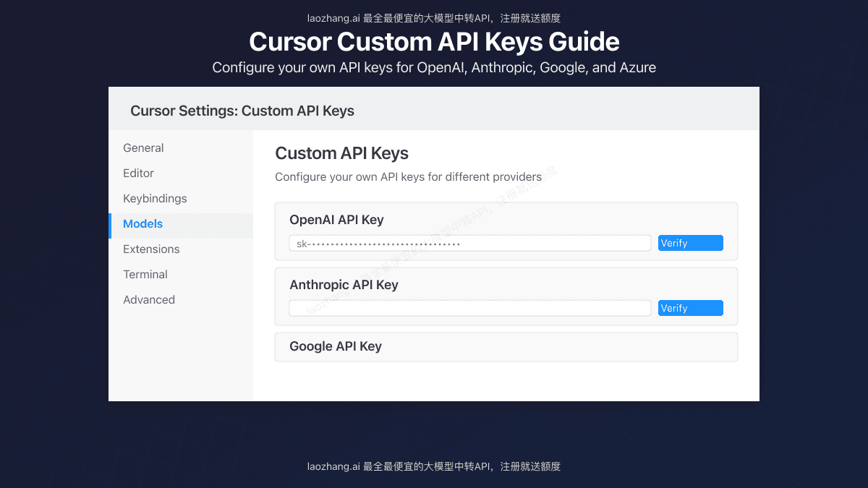868x488 pixels.
Task: Open the Advanced settings section
Action: tap(181, 299)
